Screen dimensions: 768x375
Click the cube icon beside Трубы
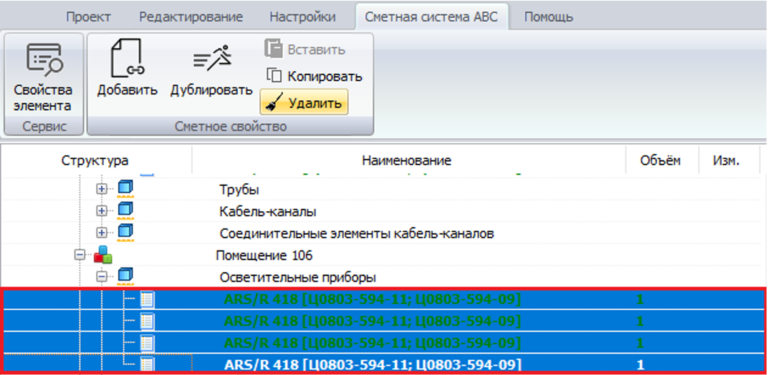click(125, 189)
